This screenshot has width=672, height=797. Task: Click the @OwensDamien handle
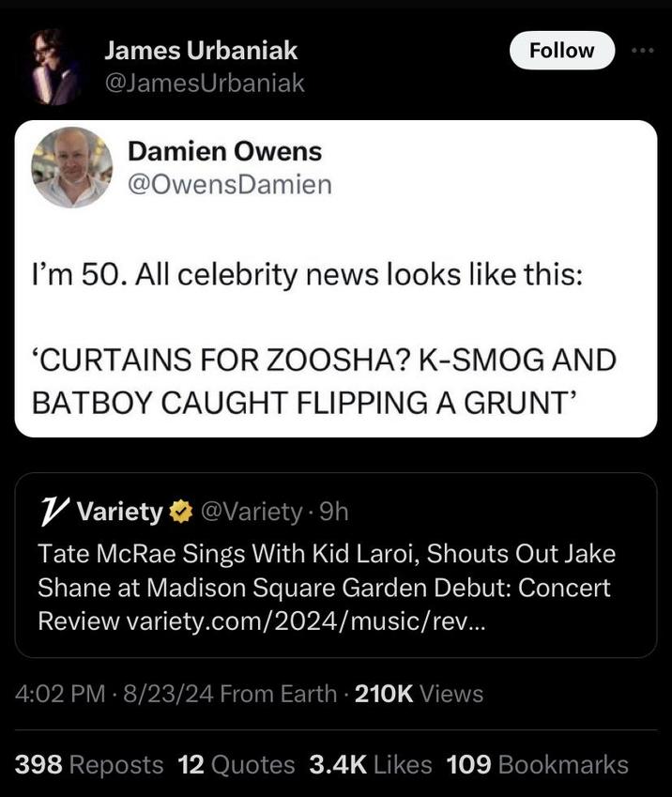pos(229,184)
